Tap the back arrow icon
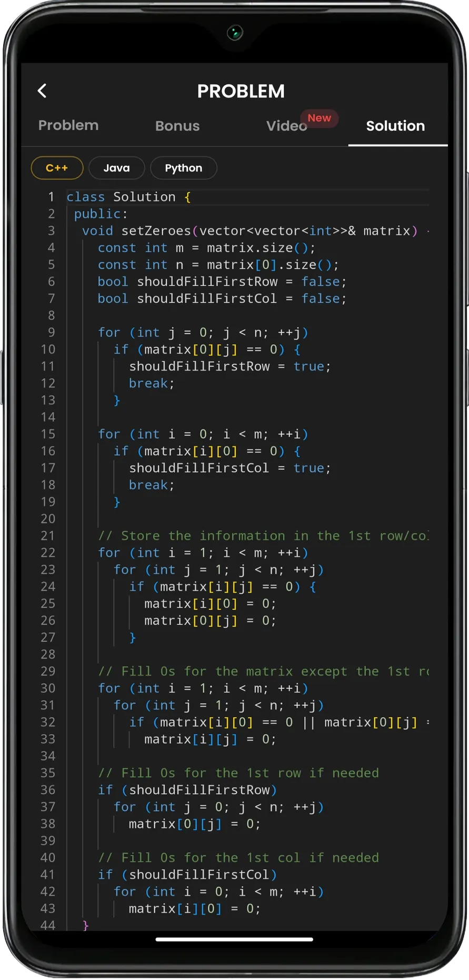This screenshot has height=980, width=469. coord(42,91)
